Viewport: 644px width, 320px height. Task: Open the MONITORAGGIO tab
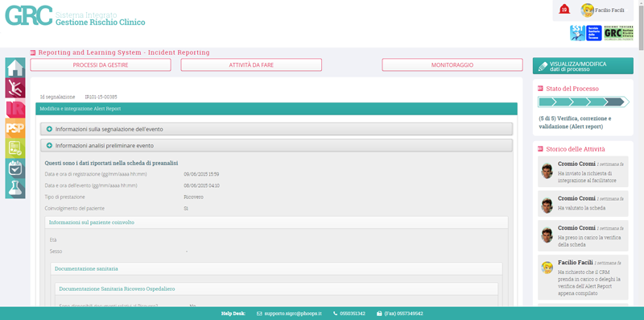452,65
